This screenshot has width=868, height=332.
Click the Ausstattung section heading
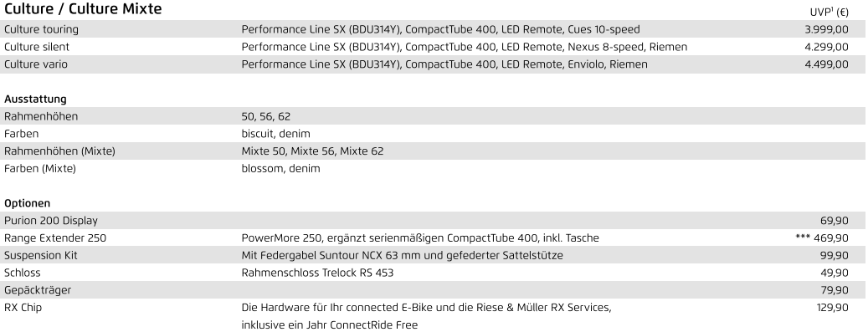35,99
